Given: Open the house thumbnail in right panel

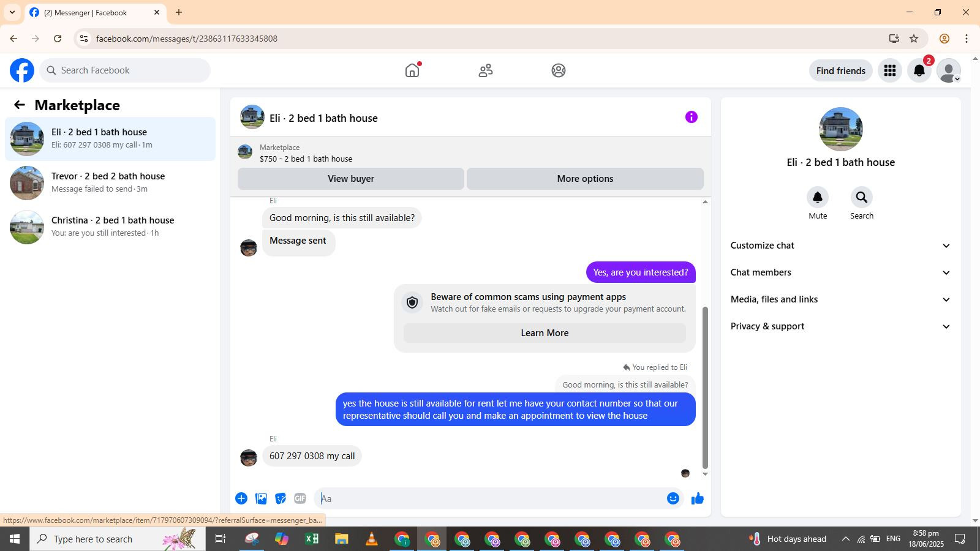Looking at the screenshot, I should [x=841, y=129].
